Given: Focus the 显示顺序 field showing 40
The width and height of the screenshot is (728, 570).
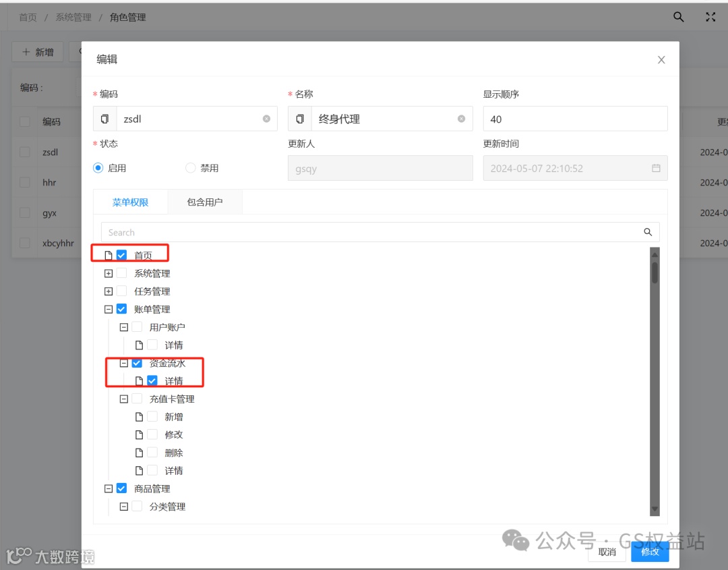Looking at the screenshot, I should click(575, 119).
